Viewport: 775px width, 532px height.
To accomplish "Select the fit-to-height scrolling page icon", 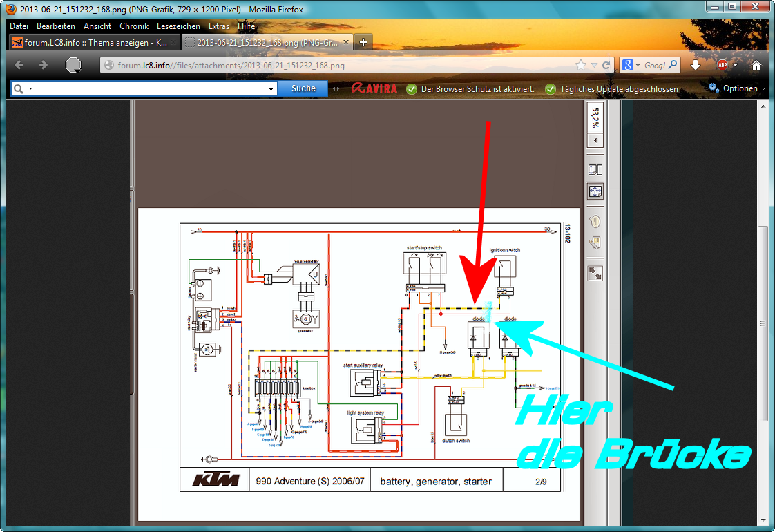I will coord(595,170).
